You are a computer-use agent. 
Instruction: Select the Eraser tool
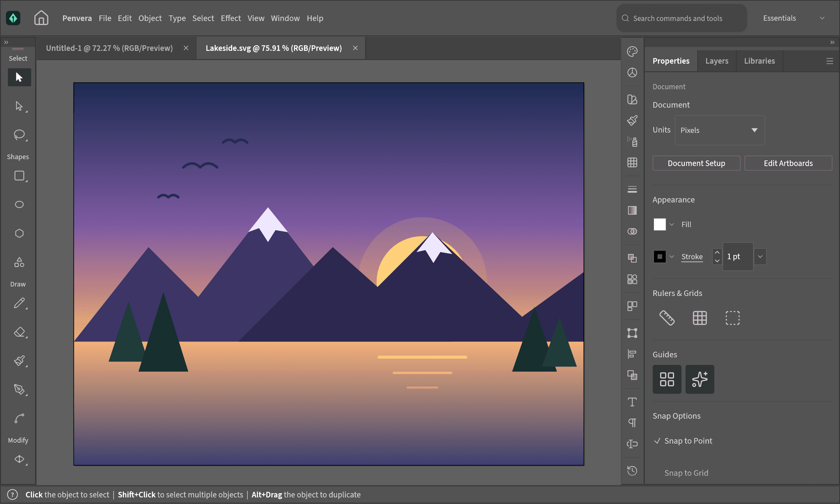click(x=19, y=332)
